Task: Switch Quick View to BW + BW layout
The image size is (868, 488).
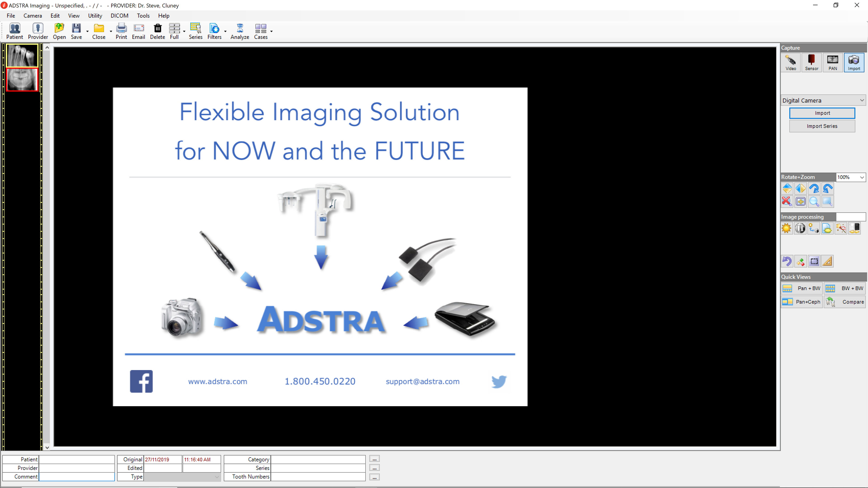Action: coord(844,288)
